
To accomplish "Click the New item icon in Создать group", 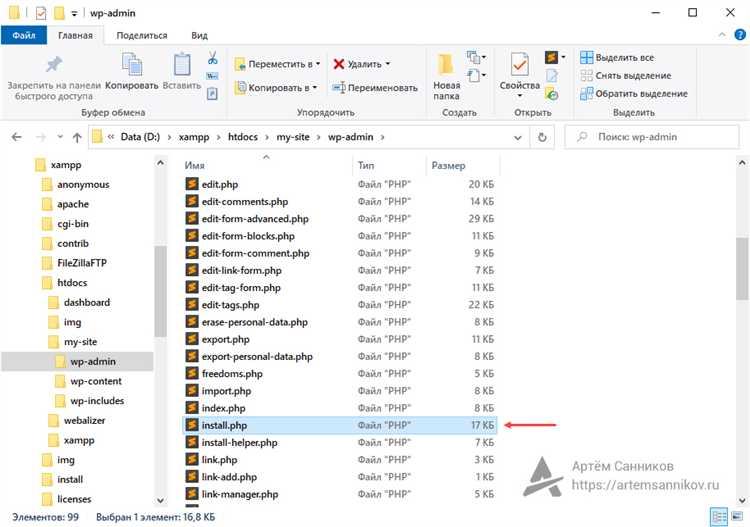I will click(x=473, y=58).
